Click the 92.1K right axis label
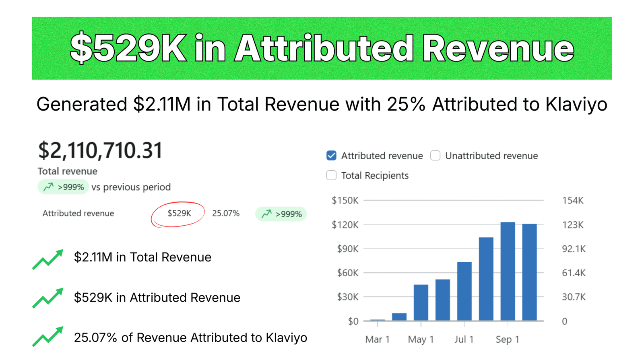This screenshot has width=644, height=362. (574, 249)
